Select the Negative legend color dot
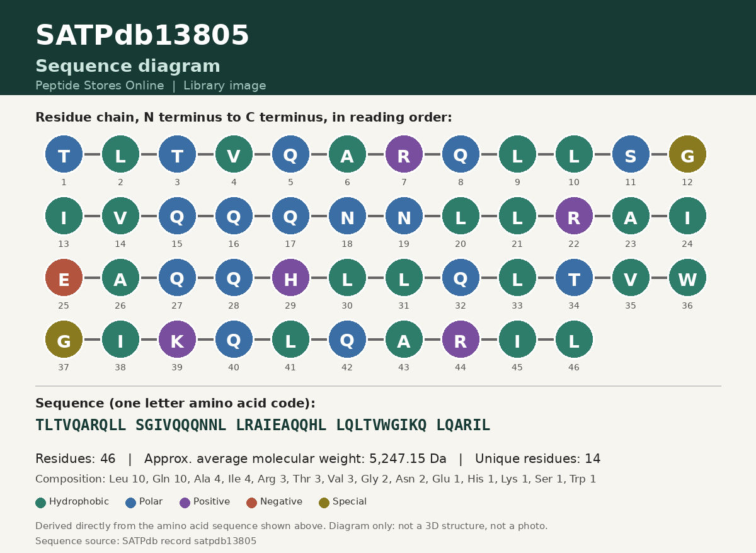Image resolution: width=756 pixels, height=553 pixels. (251, 503)
